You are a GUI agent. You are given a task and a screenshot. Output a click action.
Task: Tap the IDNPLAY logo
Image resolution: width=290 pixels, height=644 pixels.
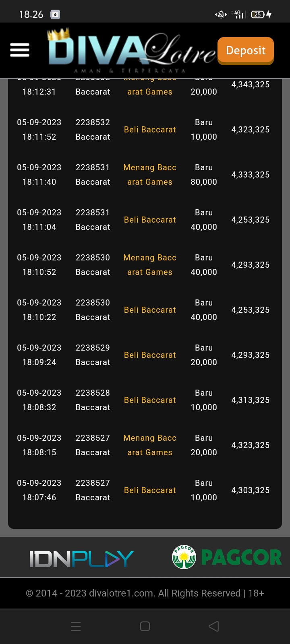click(x=81, y=558)
